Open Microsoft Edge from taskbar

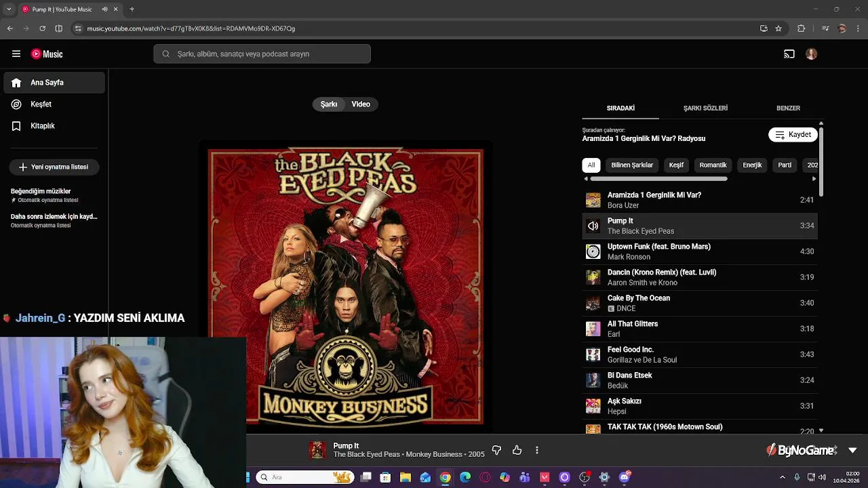465,477
